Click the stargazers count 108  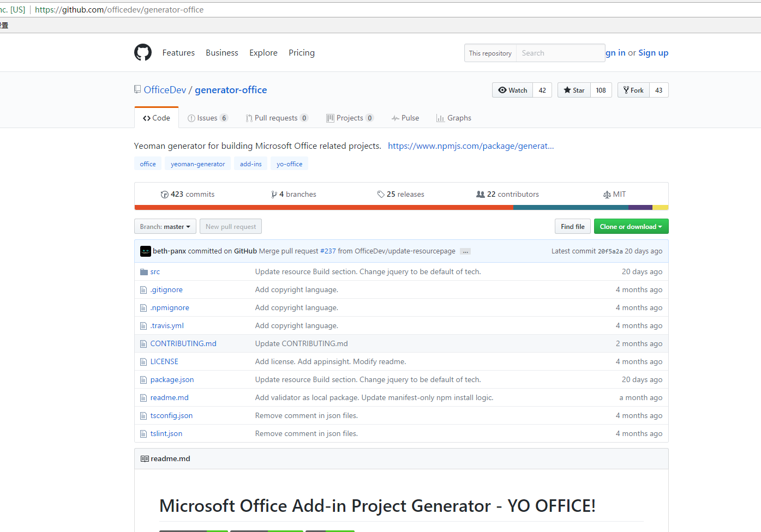(x=601, y=90)
